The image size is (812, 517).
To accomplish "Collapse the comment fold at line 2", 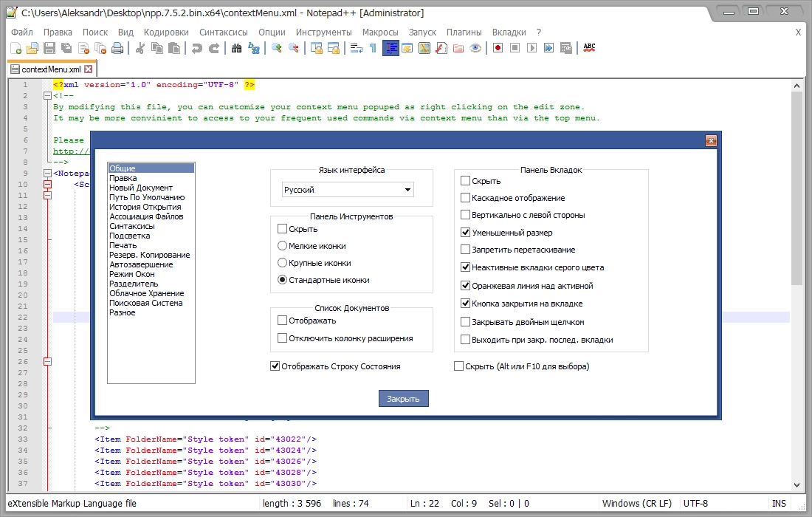I will (x=48, y=95).
